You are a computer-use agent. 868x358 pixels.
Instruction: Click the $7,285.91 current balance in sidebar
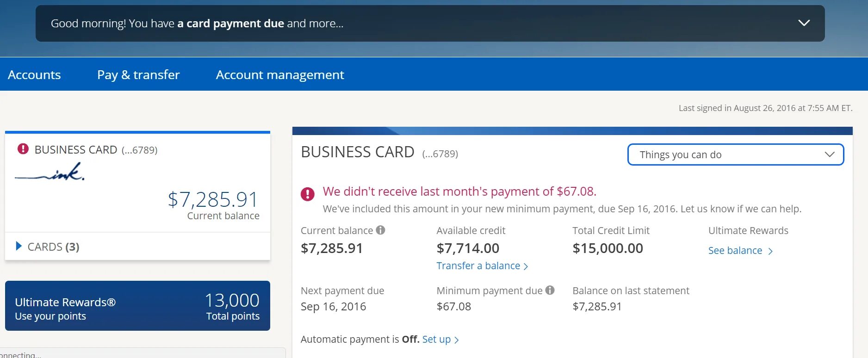(x=213, y=199)
